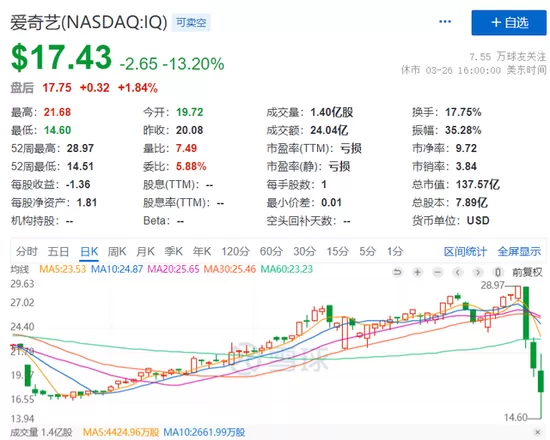Viewport: 550px width, 440px height.
Task: Open 前复权 price adjustment dropdown
Action: 527,272
